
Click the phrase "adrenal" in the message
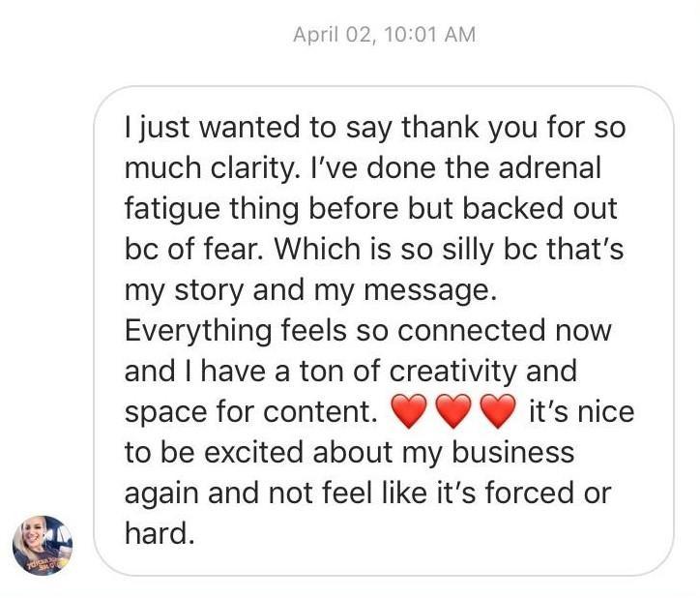coord(550,167)
